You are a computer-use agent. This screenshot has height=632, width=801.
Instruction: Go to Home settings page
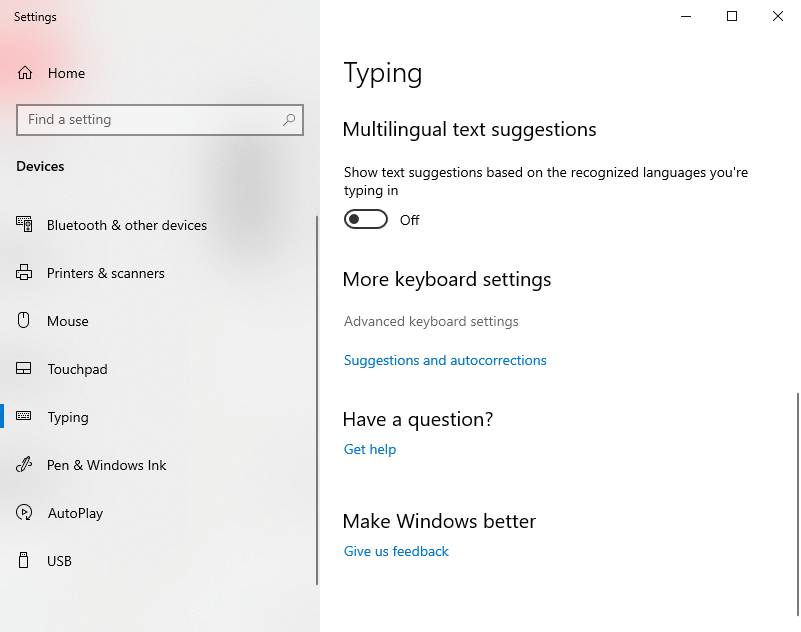point(66,73)
